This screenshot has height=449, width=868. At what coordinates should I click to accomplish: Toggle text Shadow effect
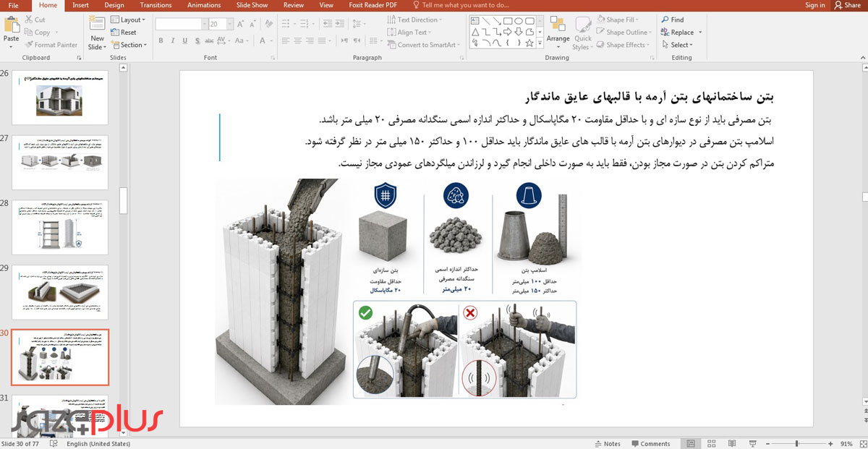197,40
